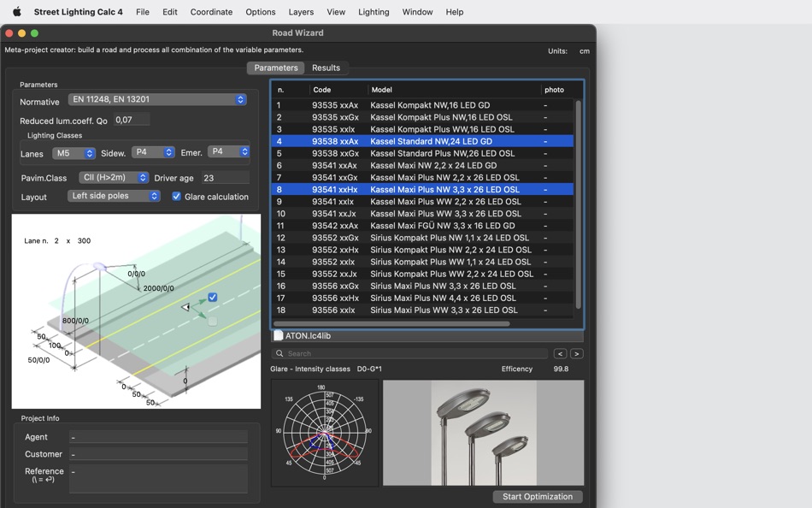Click Start Optimization button
The height and width of the screenshot is (508, 812).
pos(538,497)
